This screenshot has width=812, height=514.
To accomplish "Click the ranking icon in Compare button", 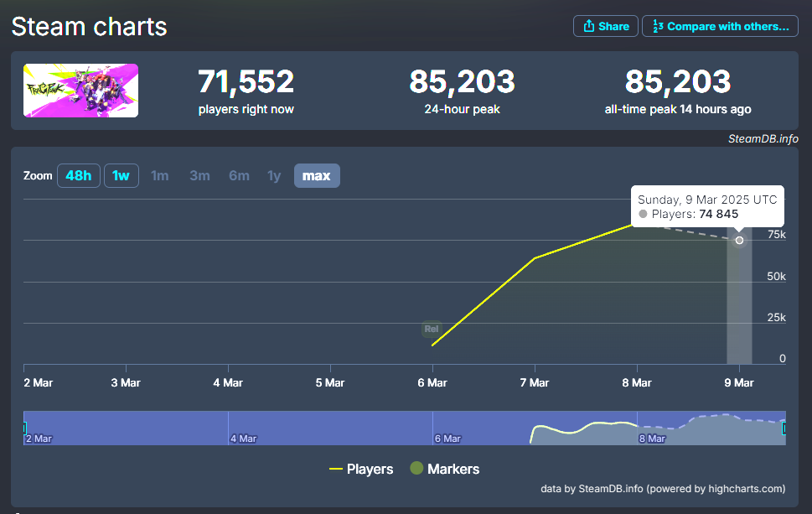I will point(658,26).
